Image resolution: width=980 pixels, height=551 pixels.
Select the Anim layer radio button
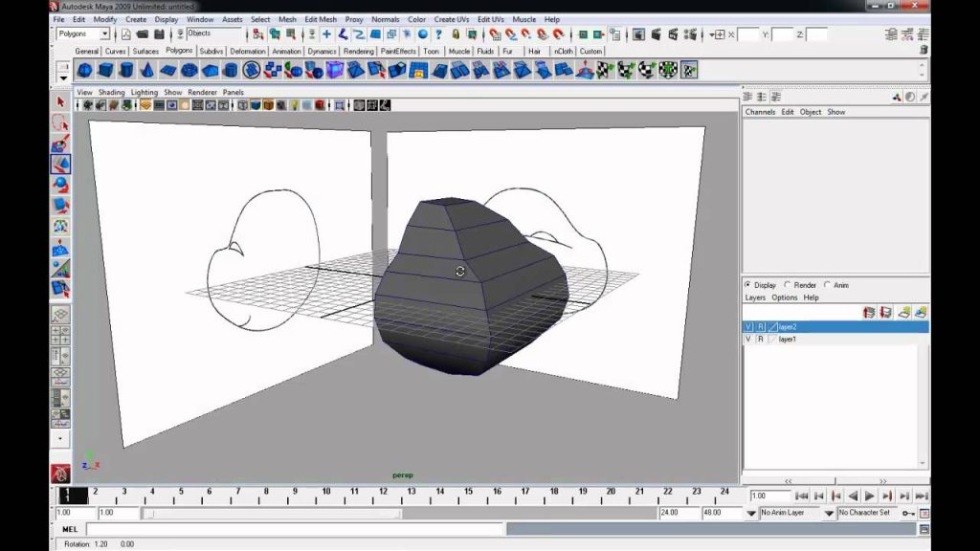pyautogui.click(x=828, y=285)
